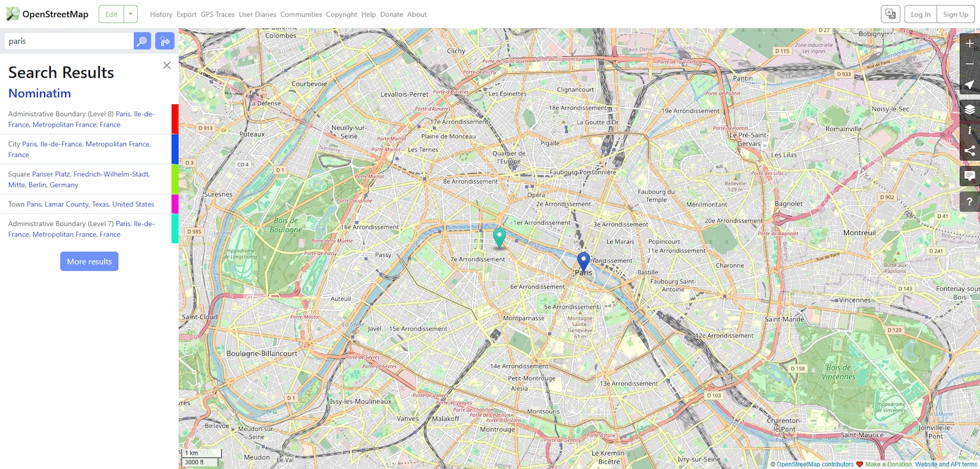This screenshot has height=469, width=980.
Task: Close the Search Results panel
Action: point(167,65)
